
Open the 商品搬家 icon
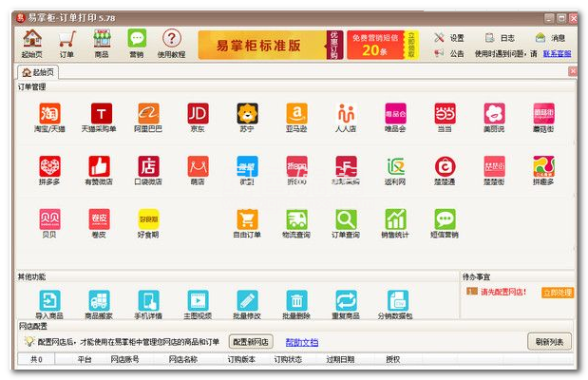point(99,300)
